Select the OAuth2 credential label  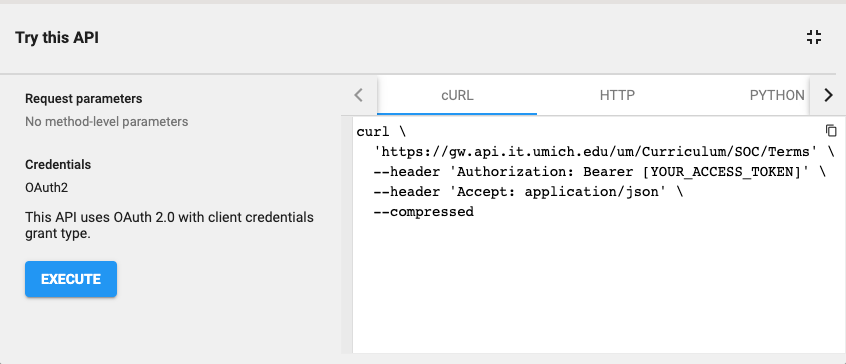click(x=46, y=188)
